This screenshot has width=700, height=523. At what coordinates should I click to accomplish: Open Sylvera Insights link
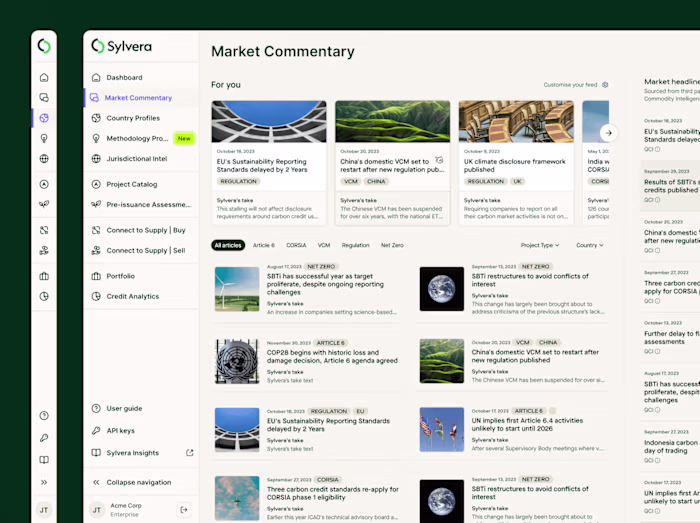[x=132, y=453]
